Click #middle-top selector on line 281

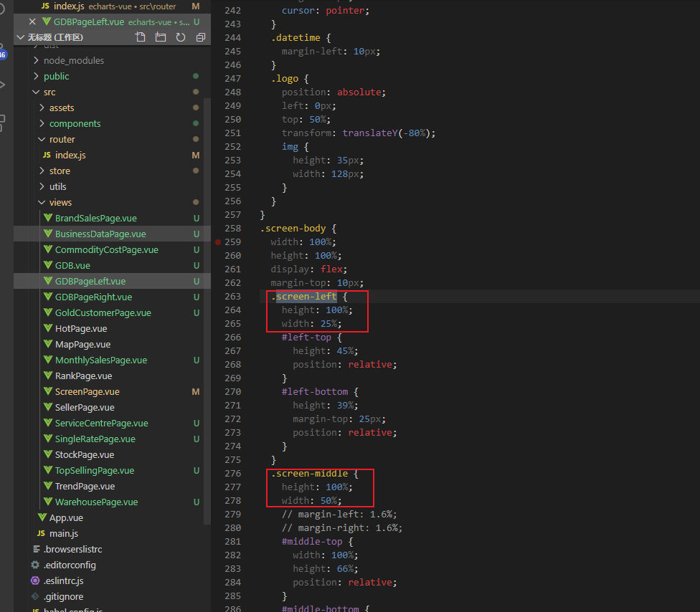pyautogui.click(x=312, y=542)
